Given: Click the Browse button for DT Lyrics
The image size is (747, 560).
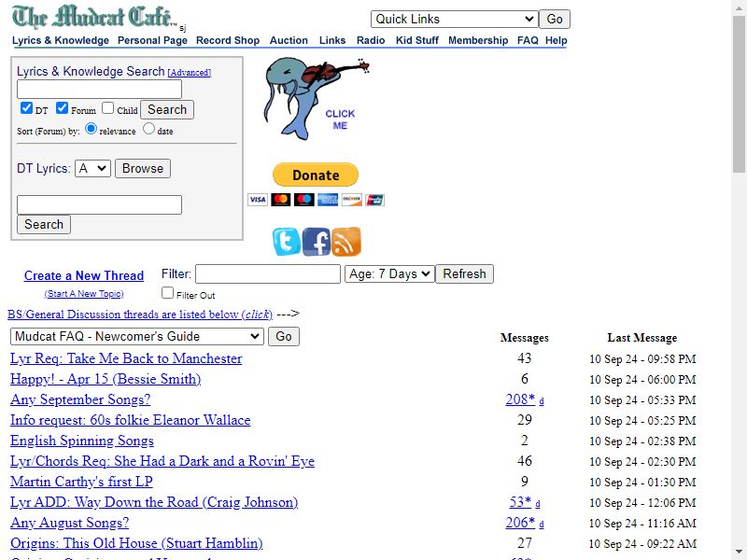Looking at the screenshot, I should point(143,169).
